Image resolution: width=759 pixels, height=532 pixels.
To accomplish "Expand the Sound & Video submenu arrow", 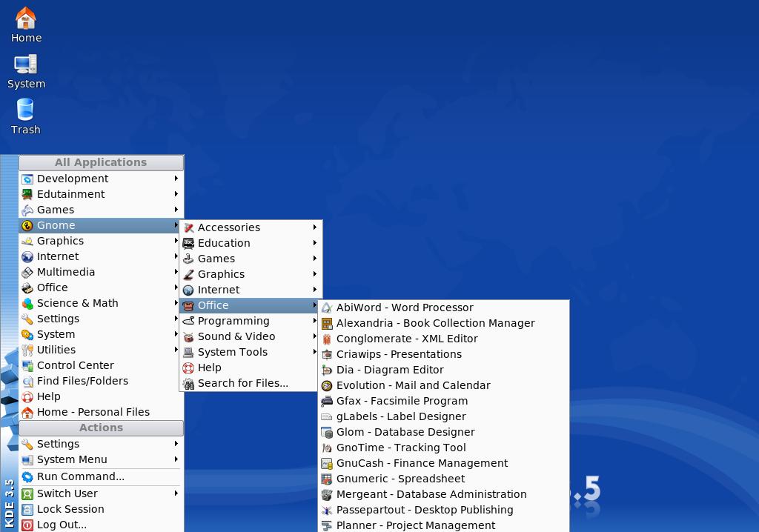I will [x=314, y=336].
